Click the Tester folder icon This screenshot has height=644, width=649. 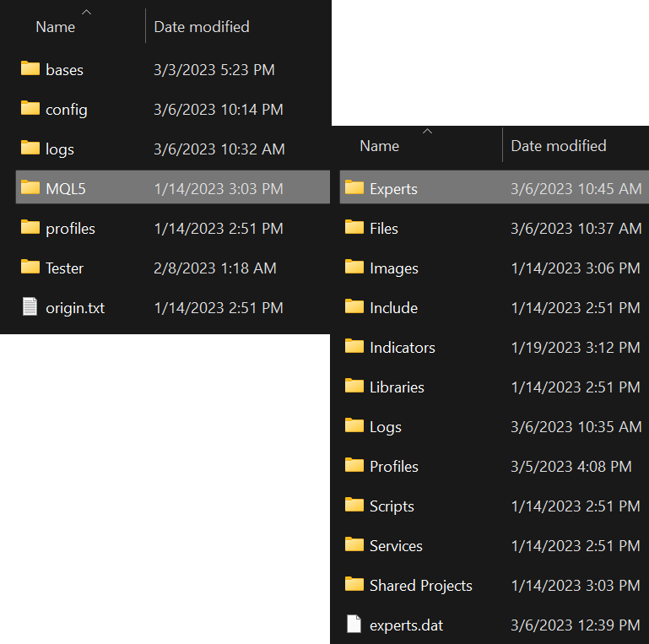point(30,267)
